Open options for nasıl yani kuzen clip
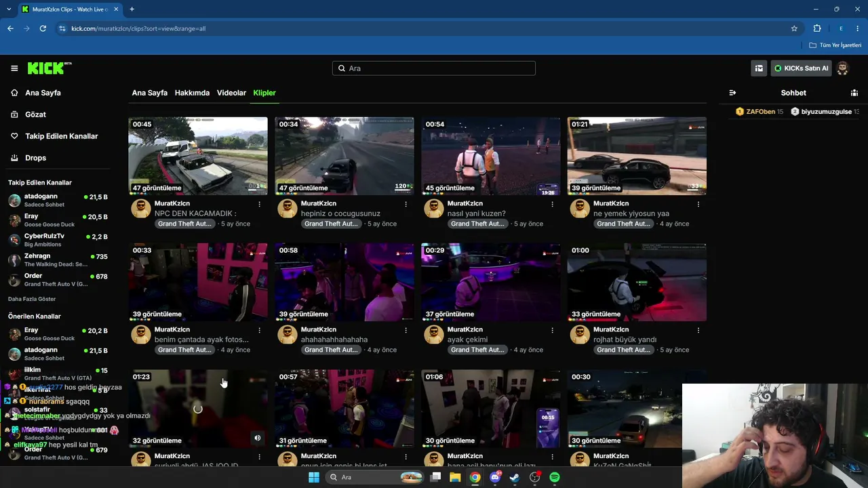 (x=552, y=204)
